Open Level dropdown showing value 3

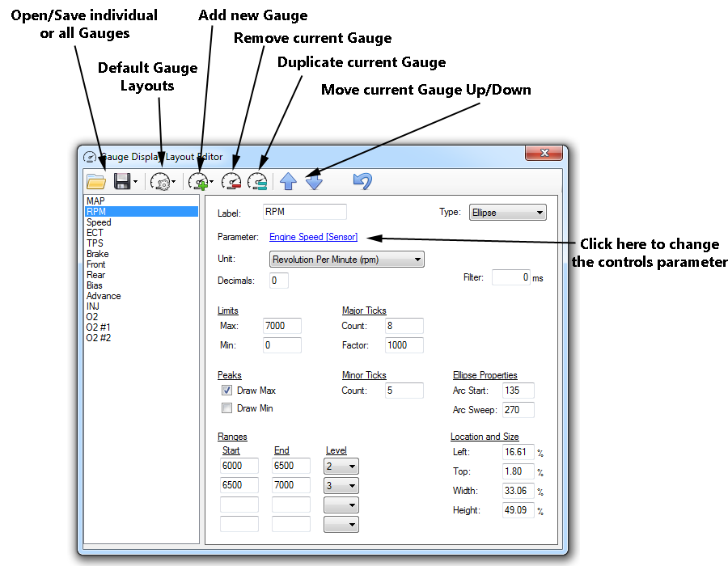341,486
